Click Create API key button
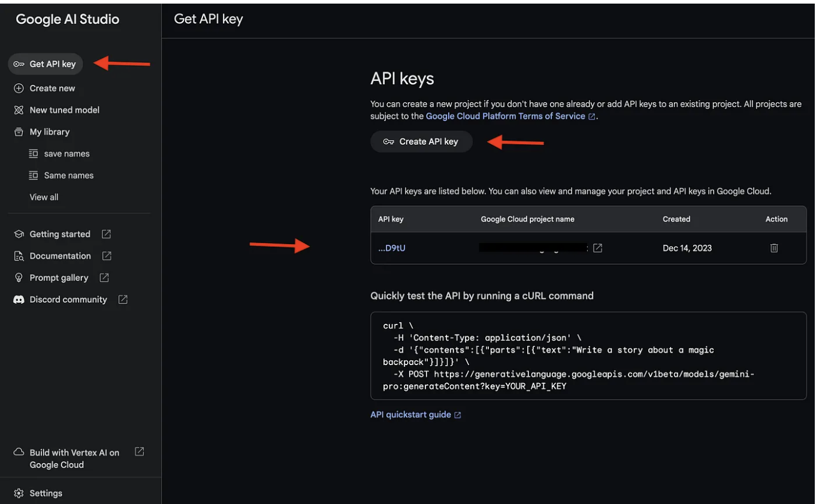 pos(421,142)
